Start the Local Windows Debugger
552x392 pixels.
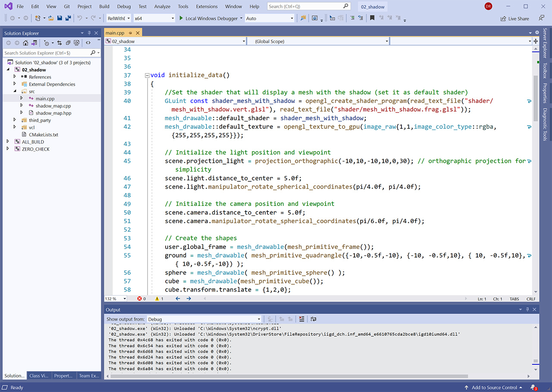pos(208,18)
